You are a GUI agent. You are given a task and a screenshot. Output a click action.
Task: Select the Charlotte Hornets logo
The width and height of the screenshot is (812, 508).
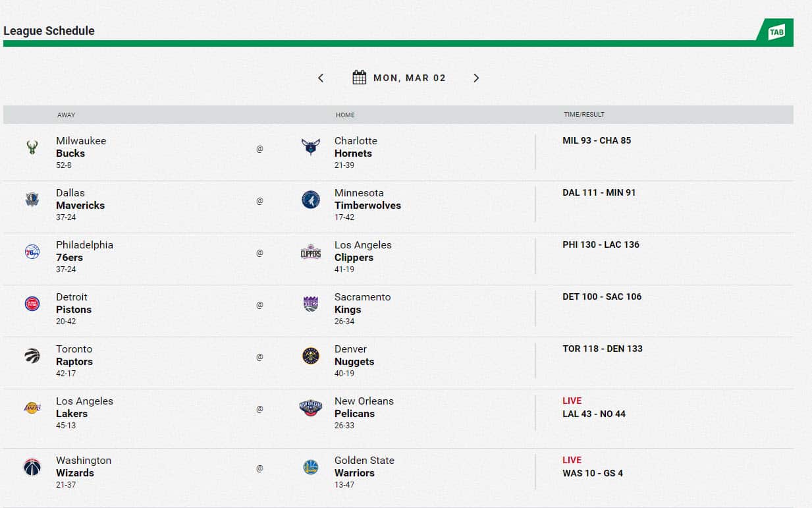(x=311, y=148)
